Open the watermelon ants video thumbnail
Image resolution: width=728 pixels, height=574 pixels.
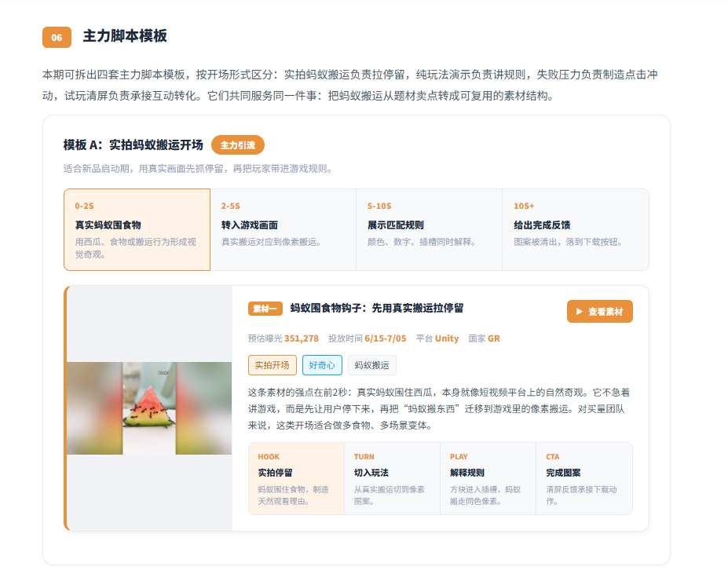(149, 408)
